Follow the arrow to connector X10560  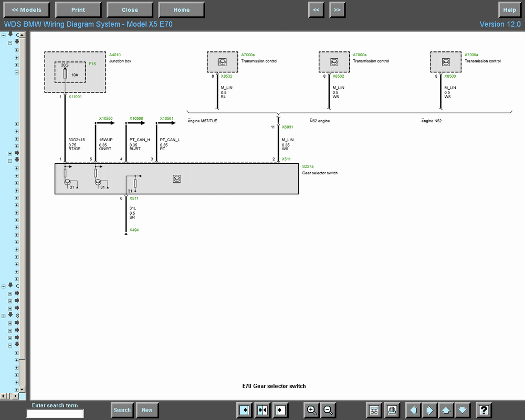coord(136,123)
